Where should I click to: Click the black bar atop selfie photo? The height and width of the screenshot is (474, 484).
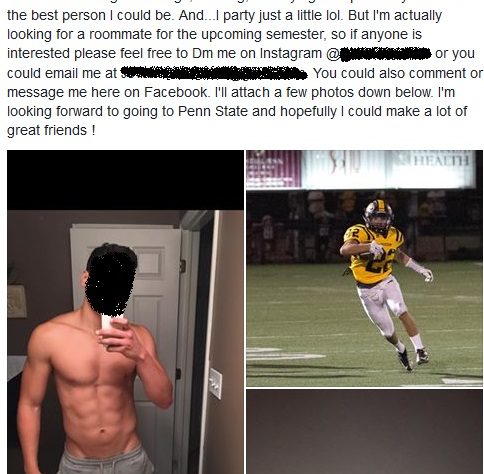[125, 180]
